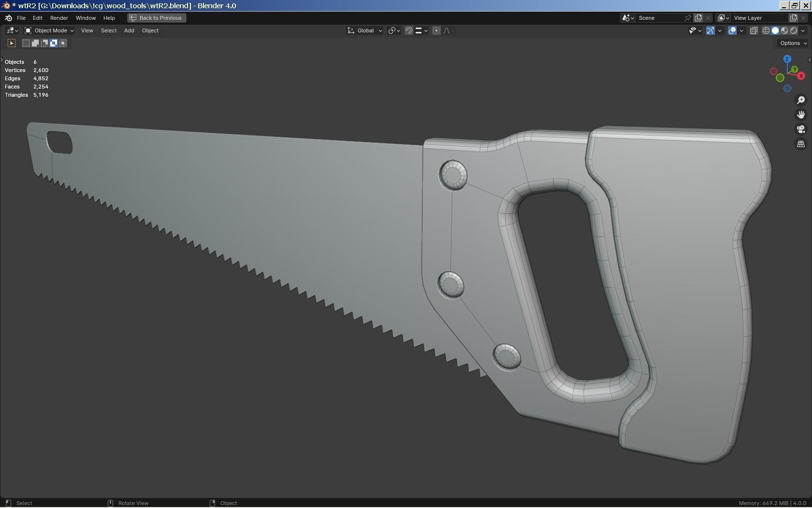Click the View Layer name field
This screenshot has width=812, height=508.
(759, 18)
